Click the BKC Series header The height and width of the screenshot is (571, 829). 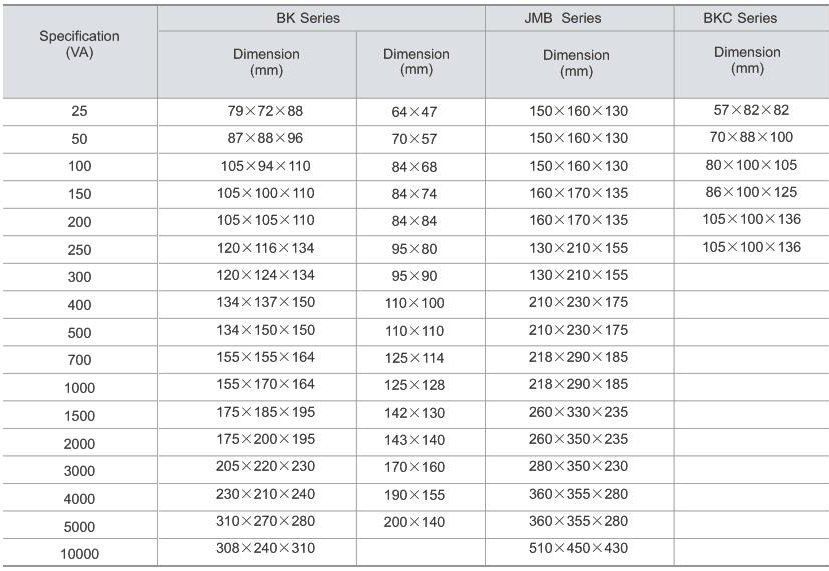point(746,18)
